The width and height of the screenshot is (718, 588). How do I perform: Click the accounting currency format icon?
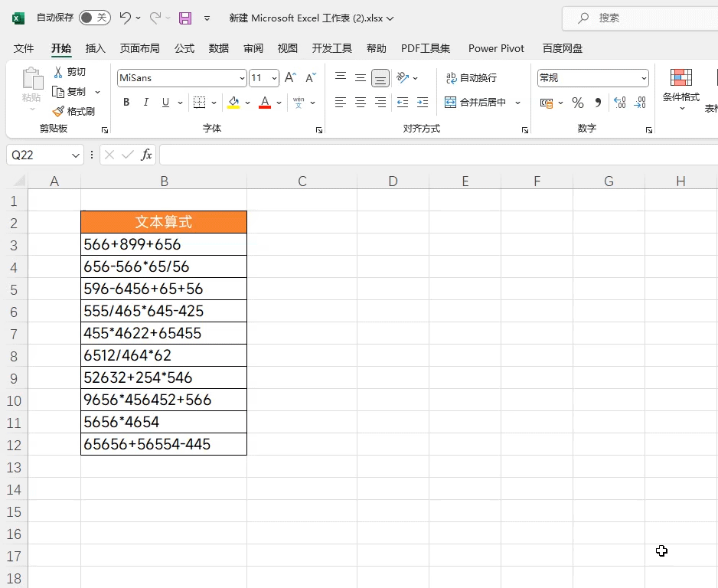(x=547, y=103)
